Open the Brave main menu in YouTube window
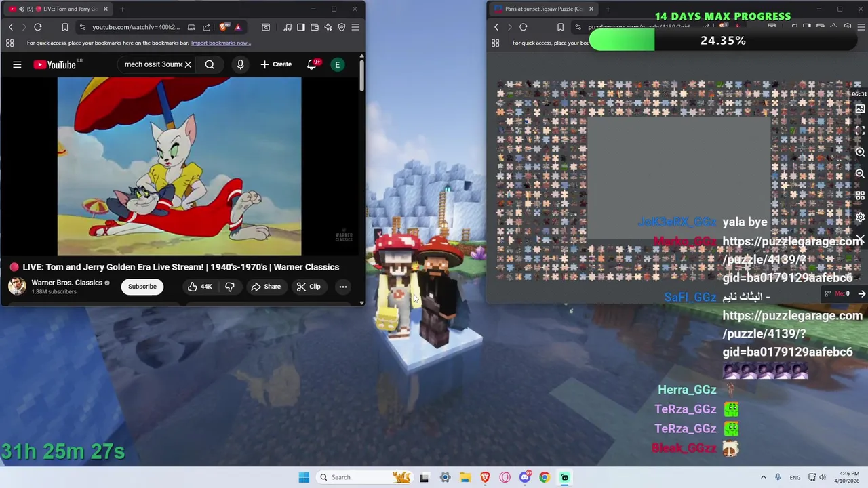This screenshot has width=868, height=488. click(355, 27)
